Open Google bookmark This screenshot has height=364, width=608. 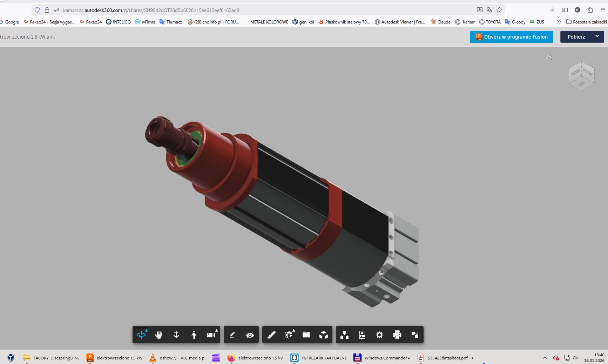click(x=9, y=22)
